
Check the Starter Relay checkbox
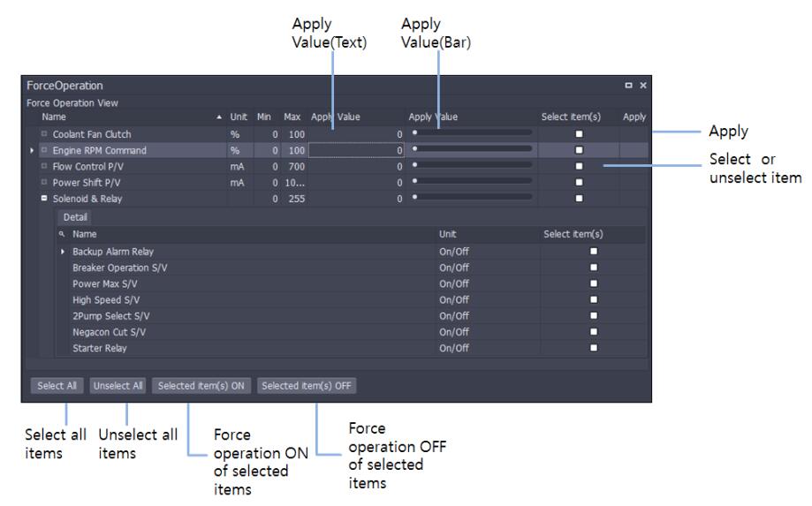594,348
